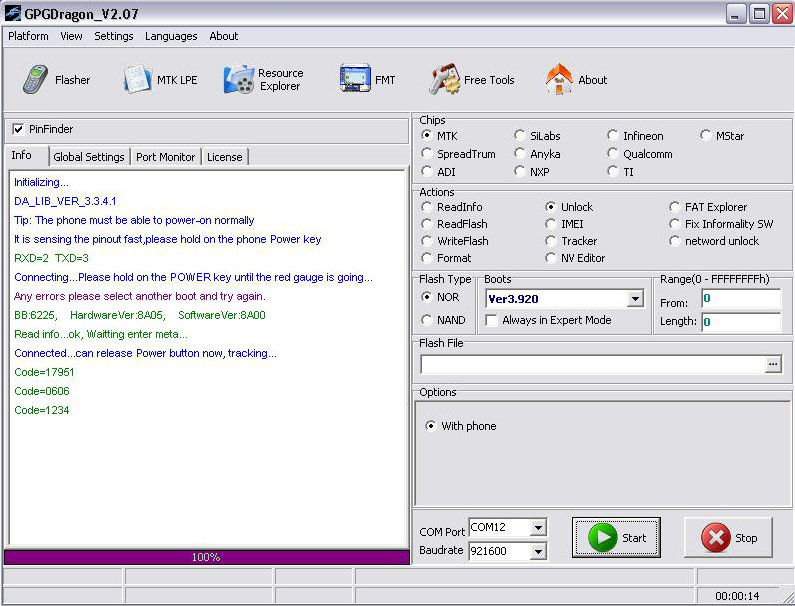Screen dimensions: 795x606
Task: Switch to the Global Settings tab
Action: pos(89,157)
